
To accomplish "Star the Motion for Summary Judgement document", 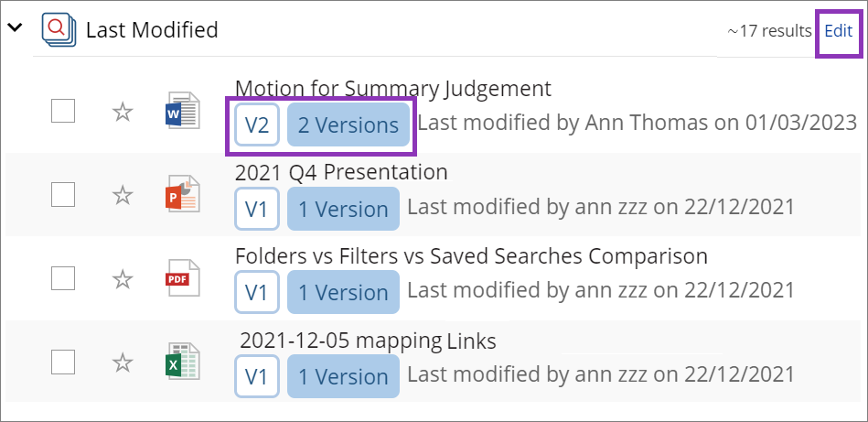I will pyautogui.click(x=123, y=112).
